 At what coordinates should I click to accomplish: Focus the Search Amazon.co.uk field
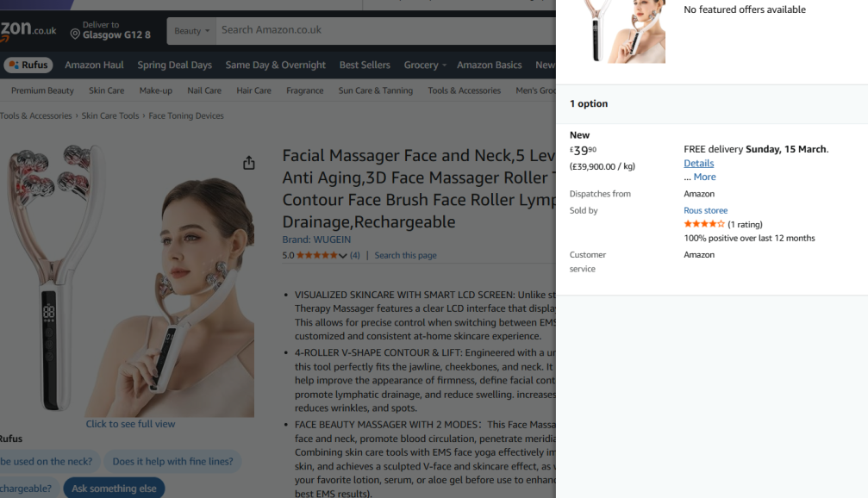point(388,30)
